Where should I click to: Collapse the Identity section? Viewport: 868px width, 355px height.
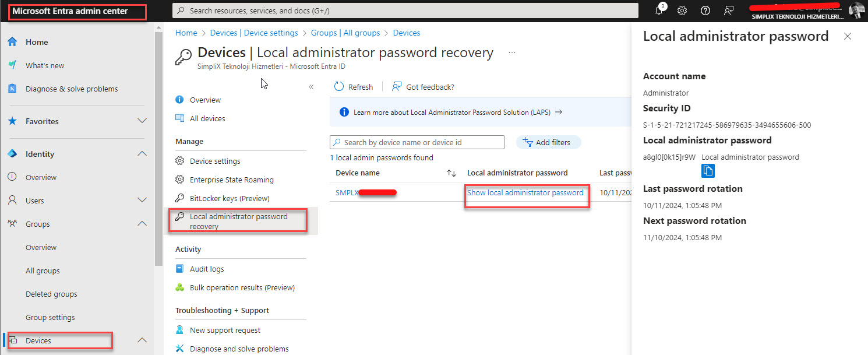coord(142,154)
